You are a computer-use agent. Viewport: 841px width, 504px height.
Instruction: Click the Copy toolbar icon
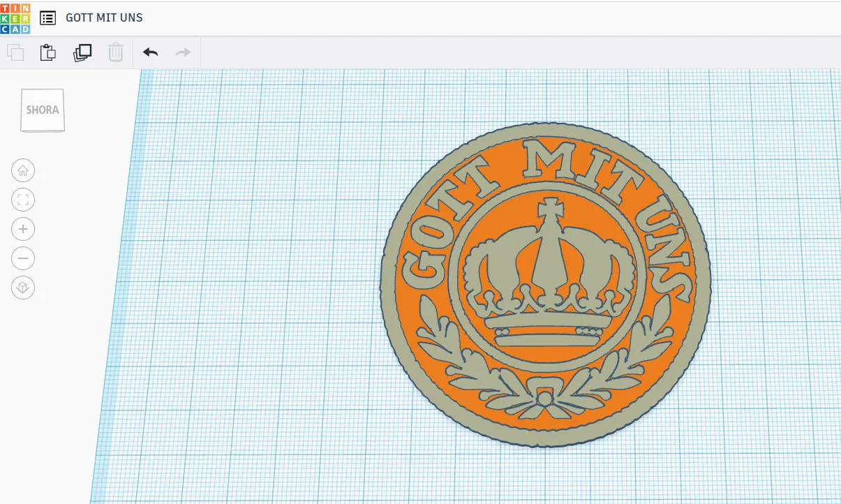point(15,52)
